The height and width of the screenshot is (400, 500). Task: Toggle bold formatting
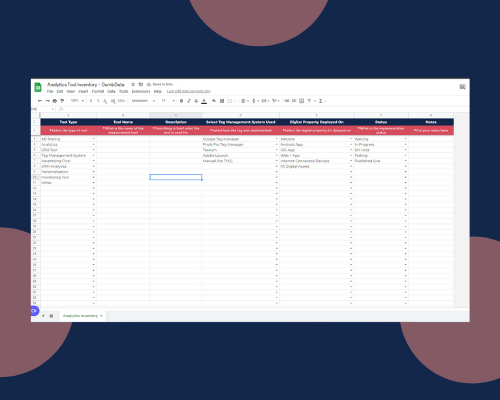coord(181,101)
